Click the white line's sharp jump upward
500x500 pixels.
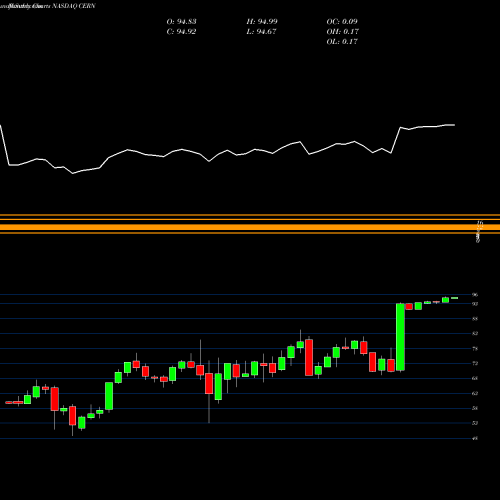point(396,140)
